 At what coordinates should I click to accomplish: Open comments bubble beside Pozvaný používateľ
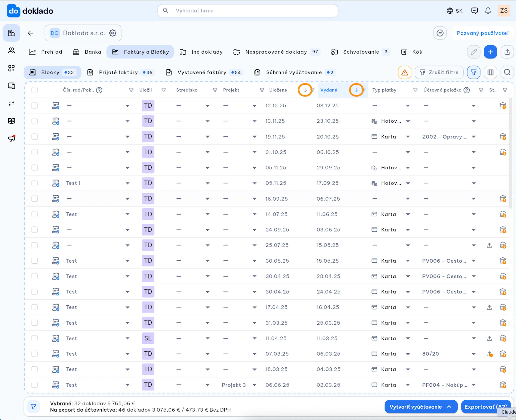440,33
